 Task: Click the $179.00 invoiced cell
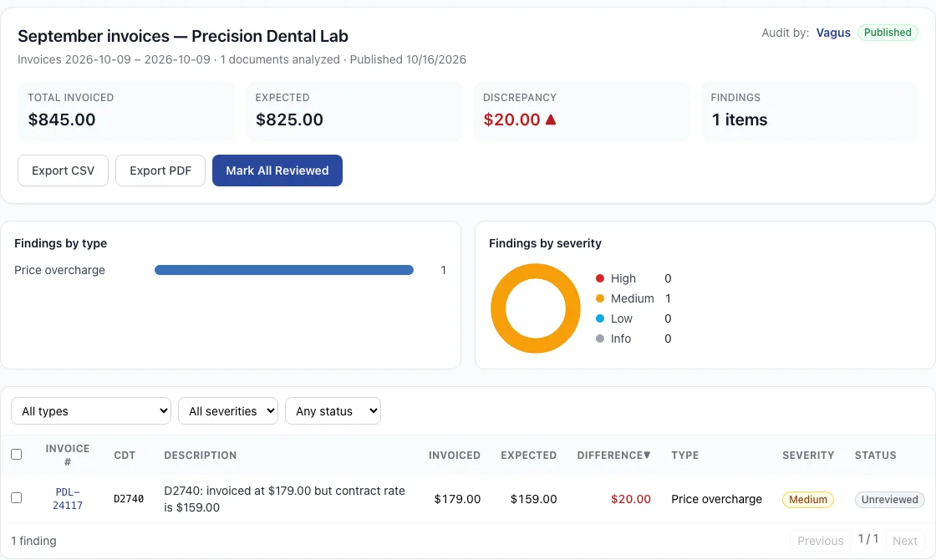(457, 499)
